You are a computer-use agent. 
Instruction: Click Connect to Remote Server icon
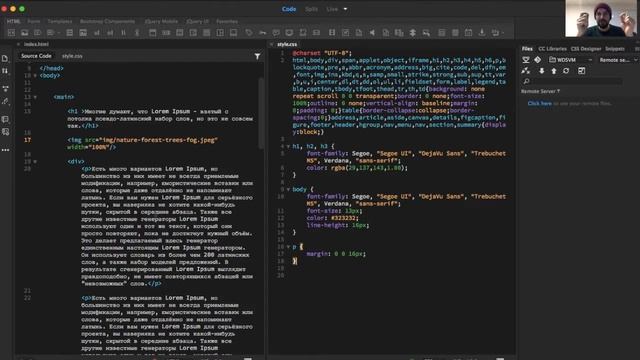click(x=526, y=71)
